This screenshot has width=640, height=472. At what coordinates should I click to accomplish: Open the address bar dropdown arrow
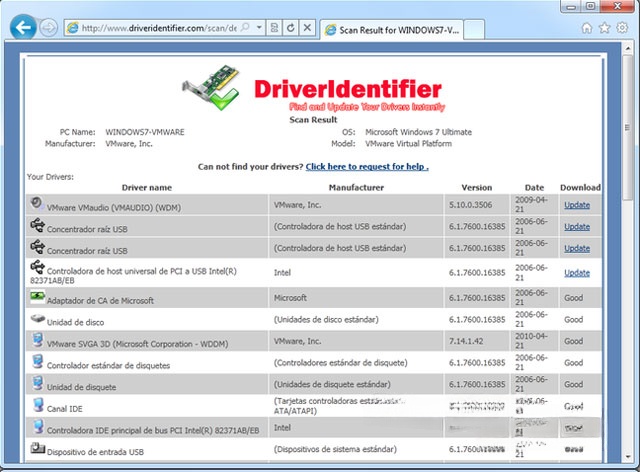tap(259, 27)
